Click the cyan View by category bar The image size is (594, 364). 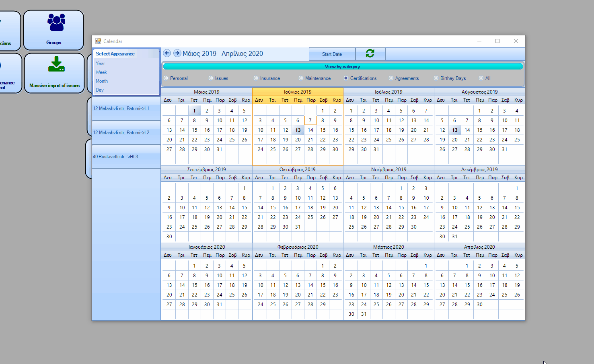343,67
